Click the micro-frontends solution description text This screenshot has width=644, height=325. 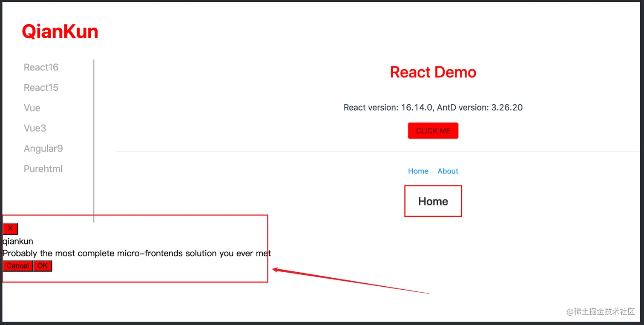pos(137,254)
